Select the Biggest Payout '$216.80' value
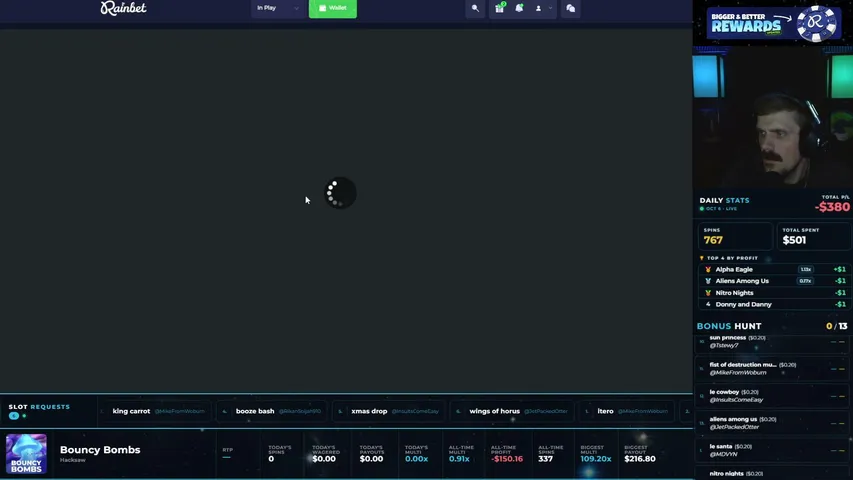This screenshot has height=480, width=853. 640,459
